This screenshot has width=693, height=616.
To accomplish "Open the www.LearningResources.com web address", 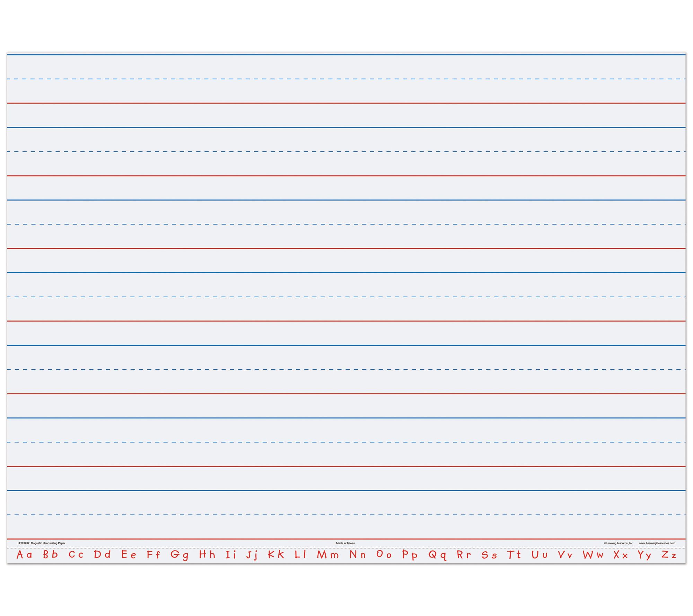I will pos(657,543).
